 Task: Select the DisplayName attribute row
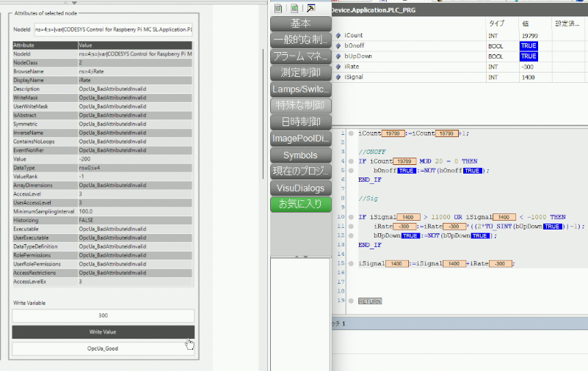102,80
